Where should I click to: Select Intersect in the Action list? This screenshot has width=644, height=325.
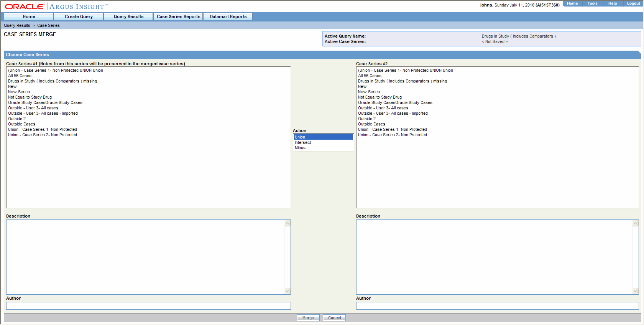(x=323, y=142)
